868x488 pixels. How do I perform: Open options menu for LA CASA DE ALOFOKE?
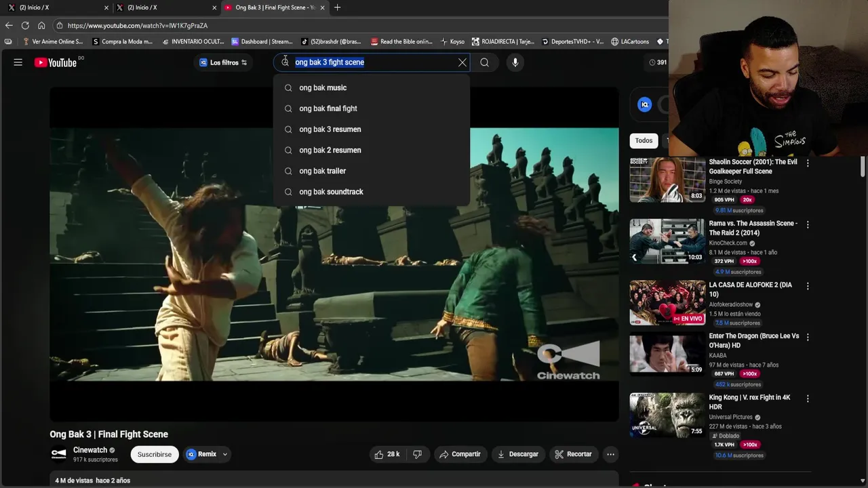click(x=808, y=286)
